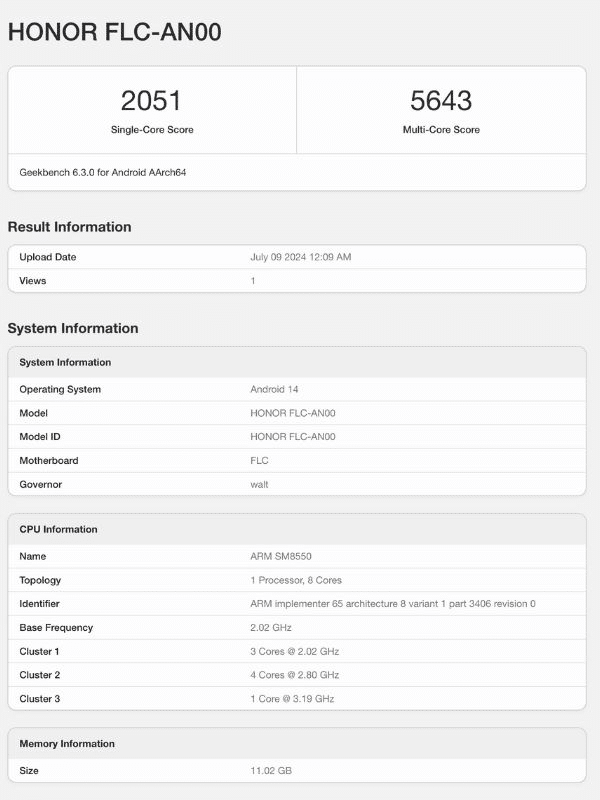The image size is (600, 800).
Task: Click the Topology label
Action: tap(40, 581)
